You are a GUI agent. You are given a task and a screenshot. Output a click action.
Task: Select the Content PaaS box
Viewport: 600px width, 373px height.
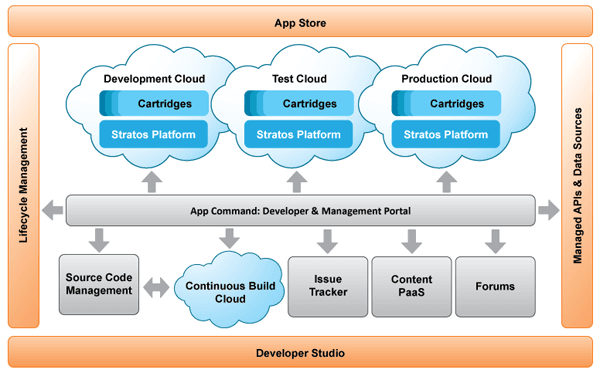click(411, 287)
